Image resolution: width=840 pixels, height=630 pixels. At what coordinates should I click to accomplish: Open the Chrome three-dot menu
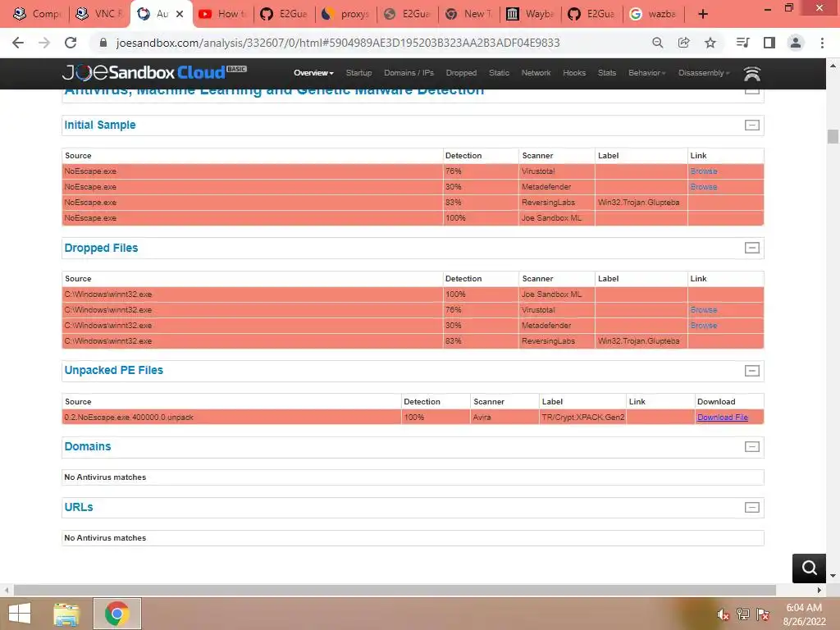click(822, 43)
